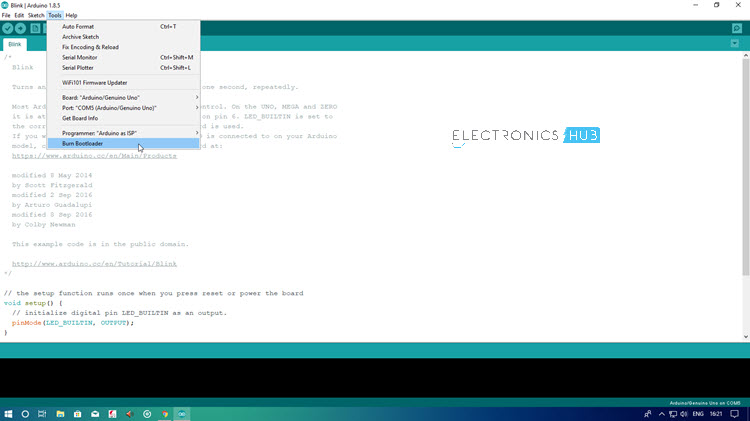Open the Sketch menu
Screen dimensions: 750x421
(36, 15)
